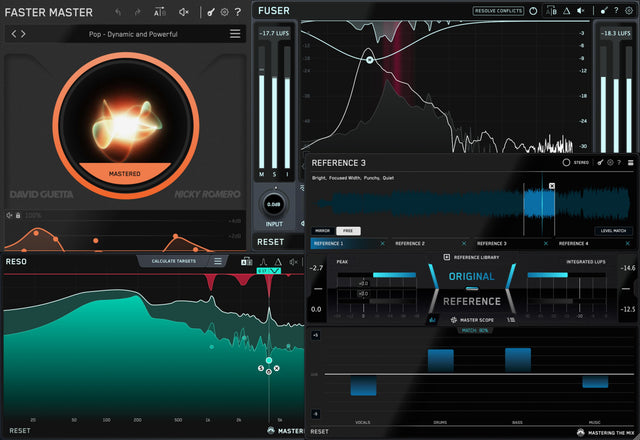This screenshot has height=440, width=640.
Task: Enable Mirror mode in Reference 3
Action: point(323,230)
